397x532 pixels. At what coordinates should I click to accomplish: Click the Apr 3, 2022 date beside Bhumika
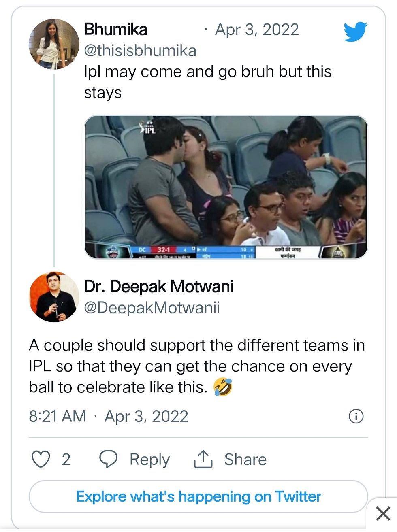point(257,30)
